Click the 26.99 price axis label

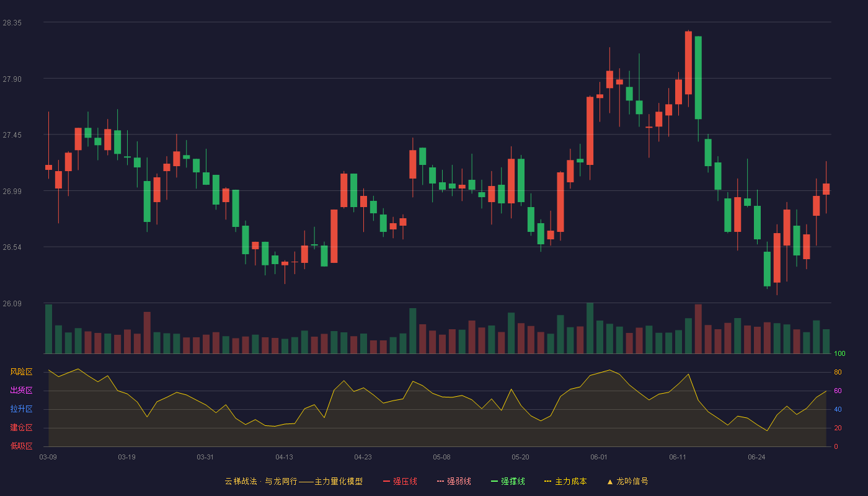coord(12,191)
